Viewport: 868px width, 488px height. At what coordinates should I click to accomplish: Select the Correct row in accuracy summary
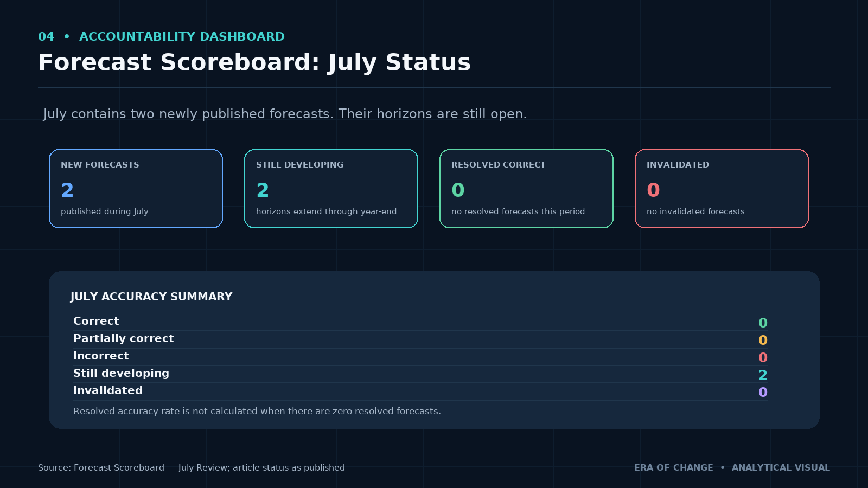(x=420, y=322)
